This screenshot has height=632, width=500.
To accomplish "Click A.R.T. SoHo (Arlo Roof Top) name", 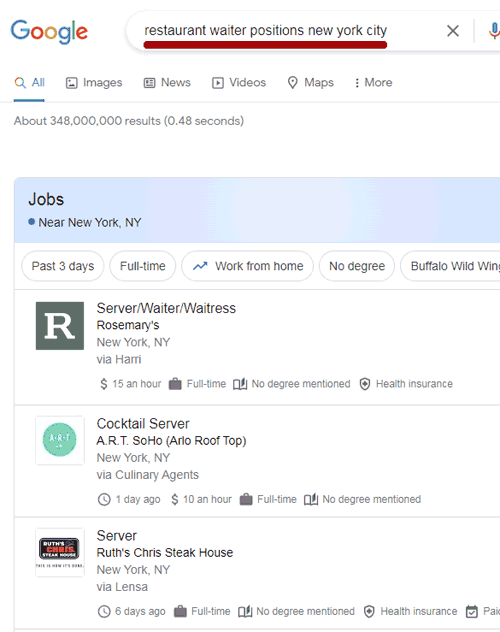I will tap(171, 441).
